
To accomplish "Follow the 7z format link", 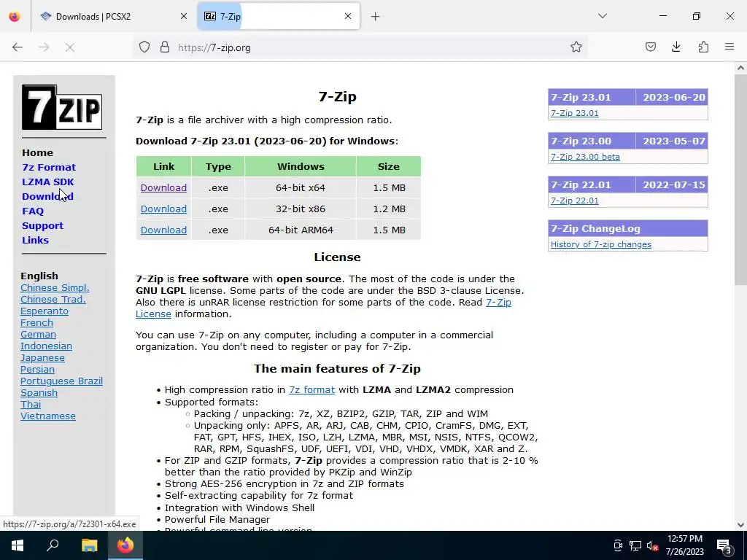I will tap(312, 390).
